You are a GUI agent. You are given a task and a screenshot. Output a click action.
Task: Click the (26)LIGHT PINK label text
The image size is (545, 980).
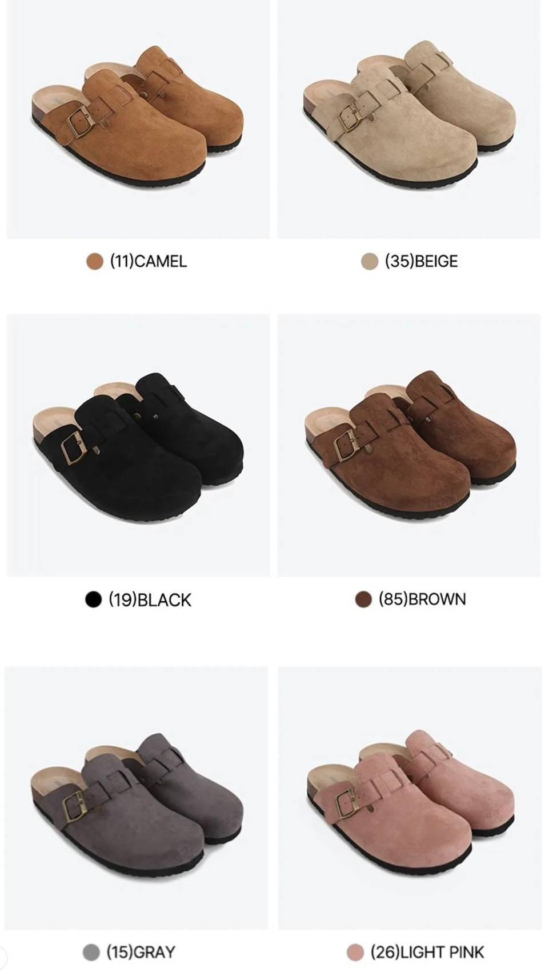pyautogui.click(x=427, y=952)
